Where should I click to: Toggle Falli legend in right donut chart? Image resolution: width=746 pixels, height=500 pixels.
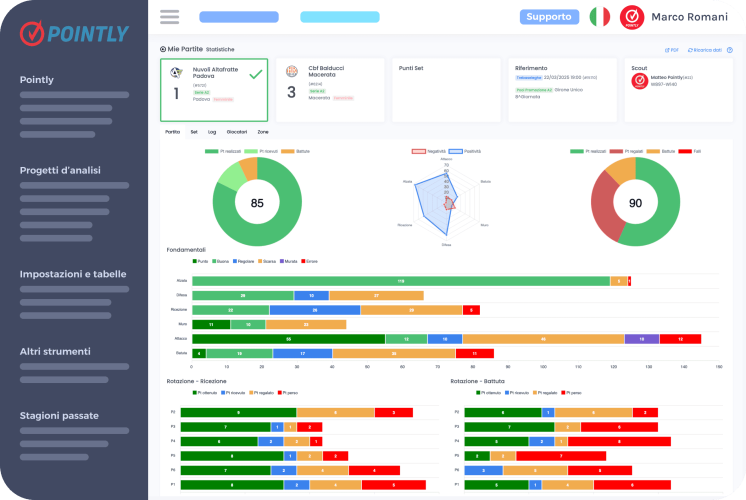690,151
